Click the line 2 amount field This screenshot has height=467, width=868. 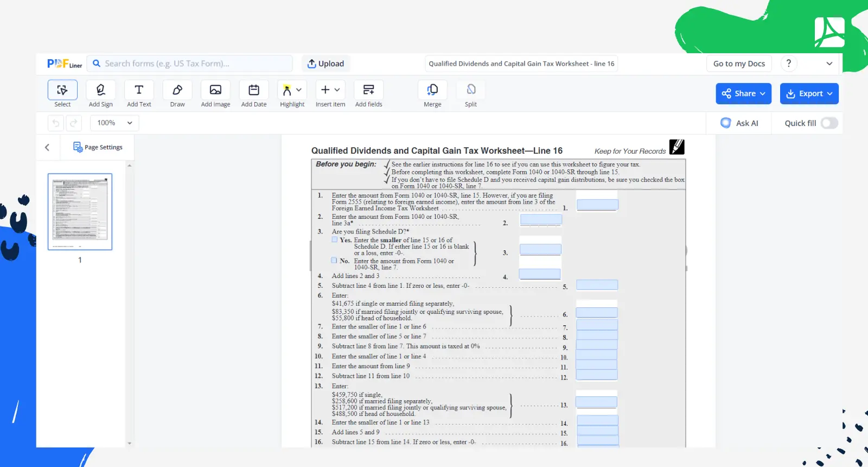541,219
